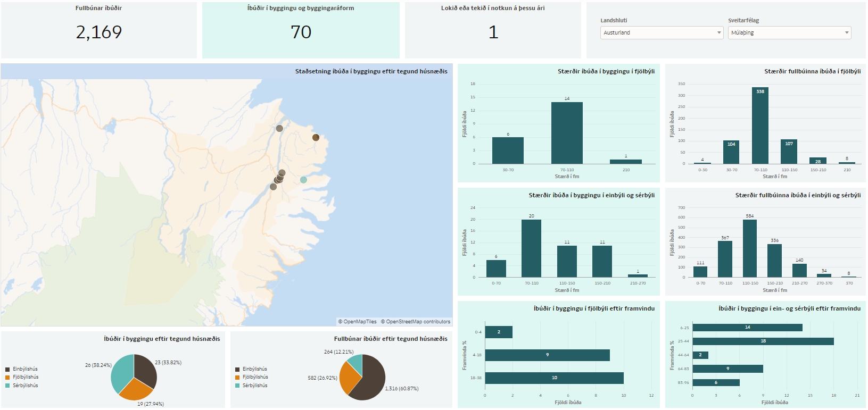Click orange Fjölbýlishús swatch in Fullbúnar íbúðir legend
Viewport: 868px width, 410px height.
[x=237, y=377]
